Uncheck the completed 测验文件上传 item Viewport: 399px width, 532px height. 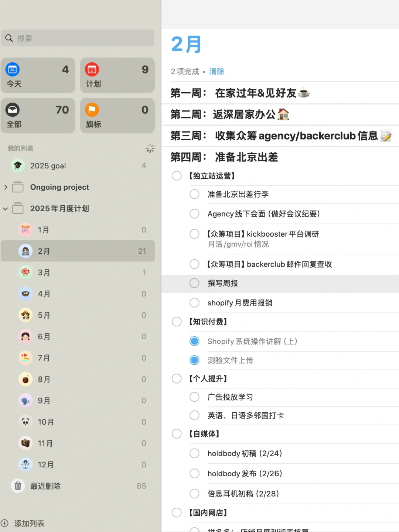(194, 360)
